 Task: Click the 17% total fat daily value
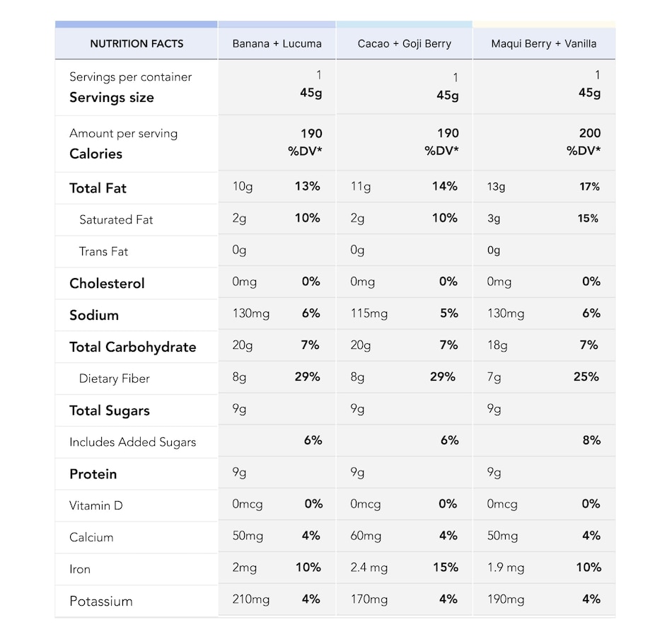(589, 187)
